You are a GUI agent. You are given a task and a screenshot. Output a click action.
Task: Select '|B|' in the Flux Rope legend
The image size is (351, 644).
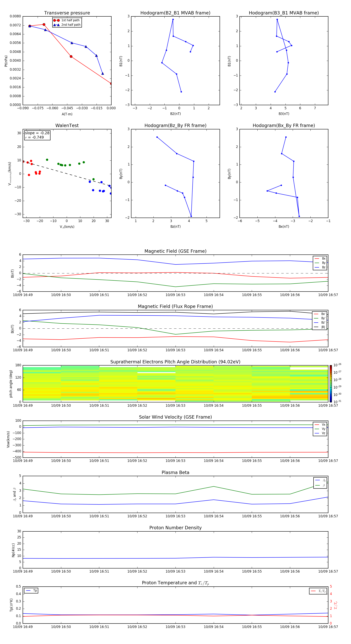[x=320, y=327]
